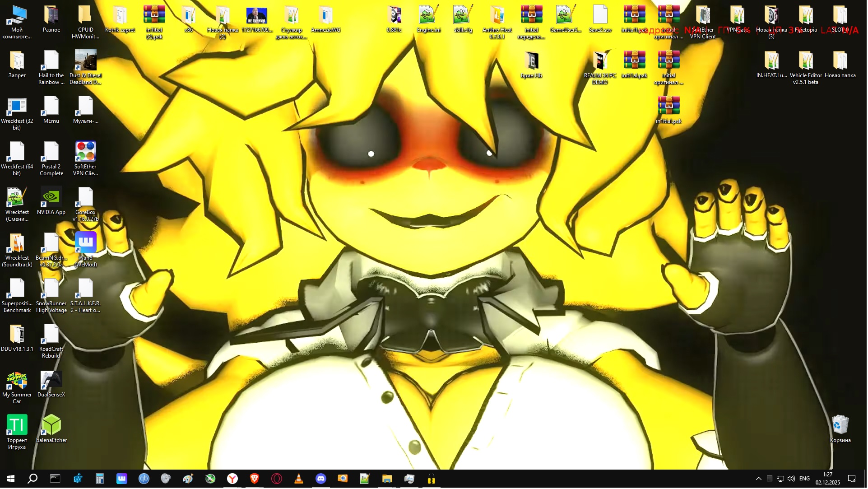Open Yandex Browser taskbar icon
This screenshot has height=489, width=868.
pos(232,480)
